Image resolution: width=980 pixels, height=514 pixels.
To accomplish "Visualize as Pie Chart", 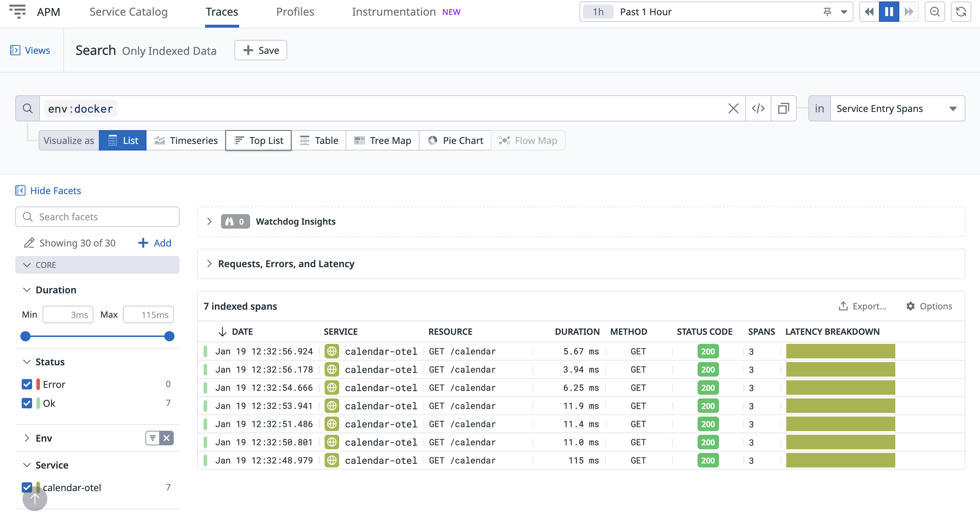I will 455,140.
